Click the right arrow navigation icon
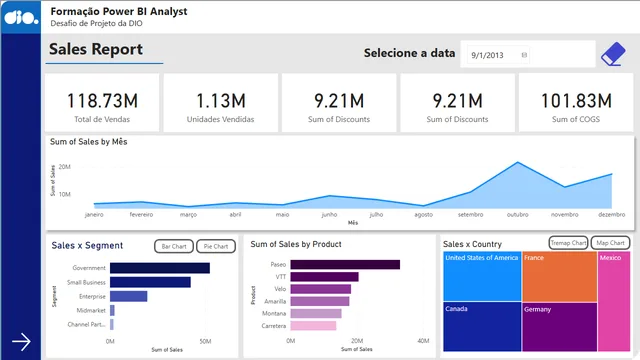The image size is (640, 360). point(21,342)
